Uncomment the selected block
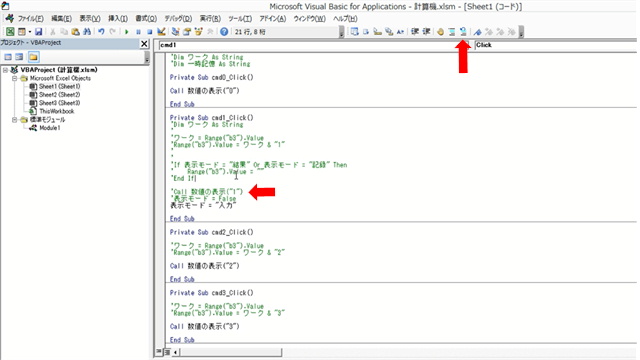This screenshot has width=640, height=360. coord(463,31)
